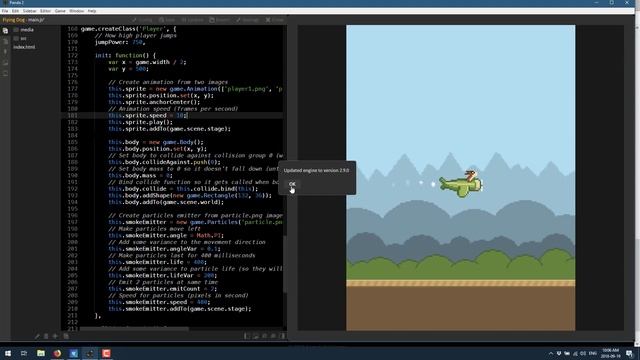The height and width of the screenshot is (360, 640).
Task: Click the smokeEmitter.emitCount line of code
Action: coord(162,289)
